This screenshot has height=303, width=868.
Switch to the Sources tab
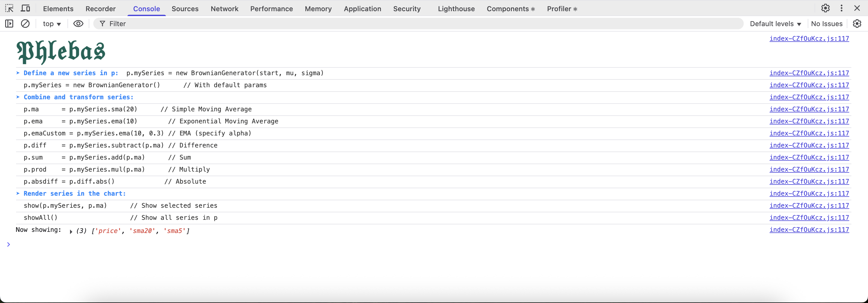[185, 9]
